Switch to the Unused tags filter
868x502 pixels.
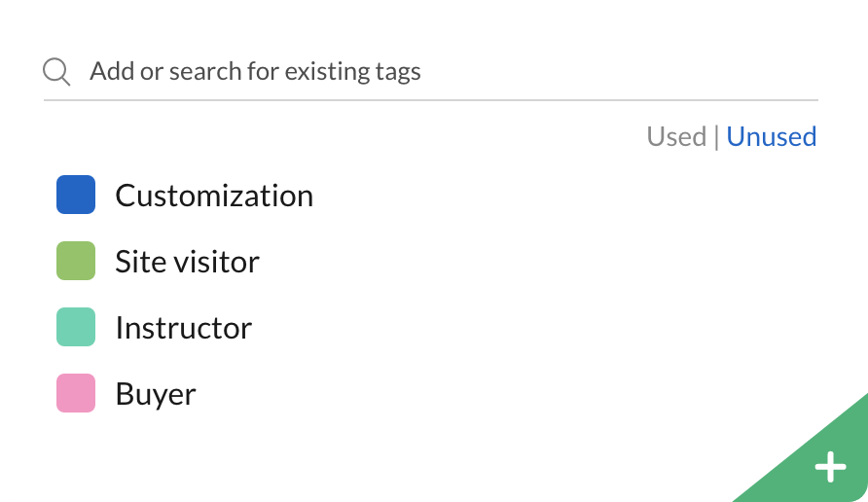click(x=771, y=137)
